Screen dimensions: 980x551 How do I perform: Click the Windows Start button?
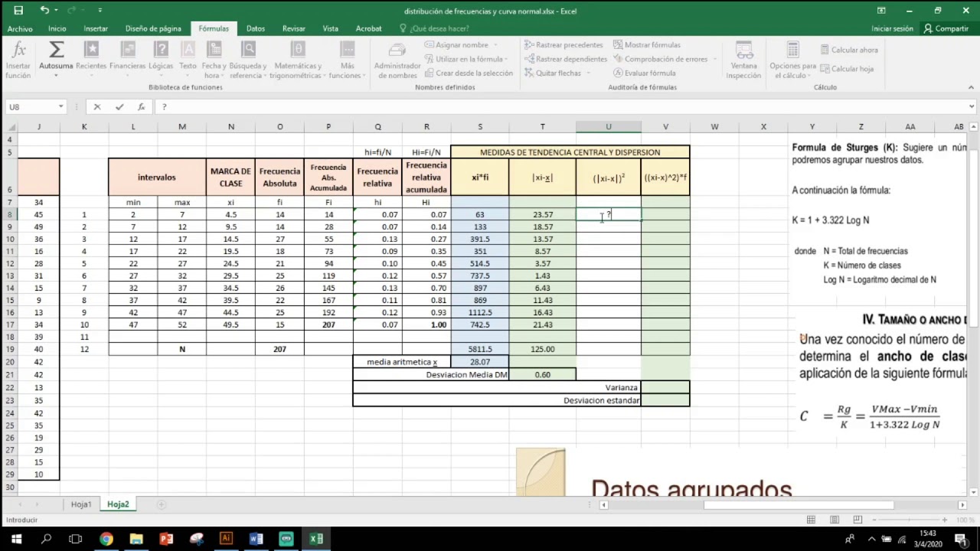[x=15, y=539]
